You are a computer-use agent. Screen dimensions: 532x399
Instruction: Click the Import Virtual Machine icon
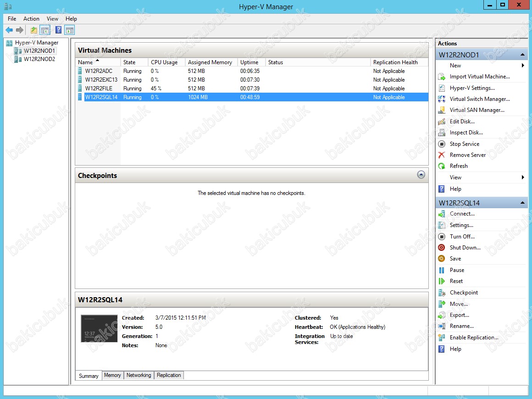point(441,77)
